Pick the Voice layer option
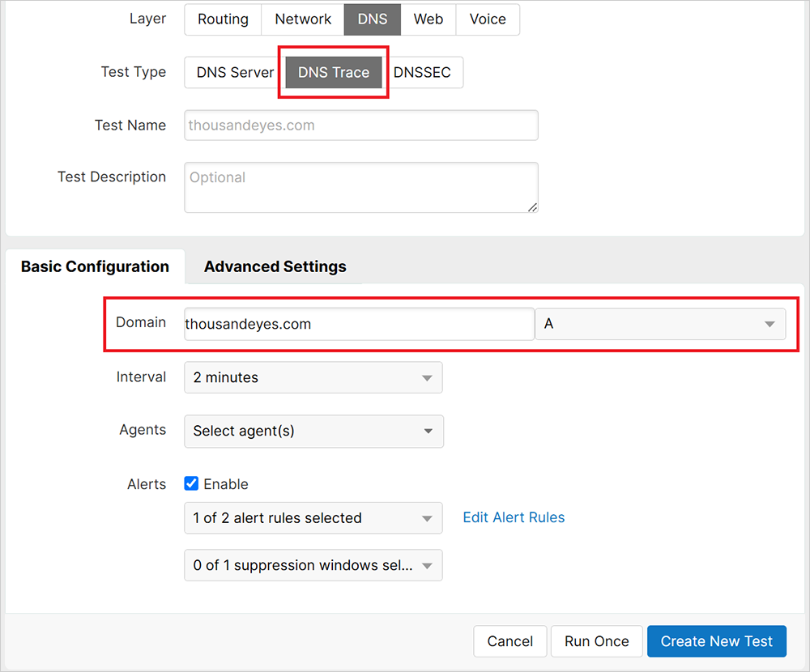The width and height of the screenshot is (810, 672). pyautogui.click(x=488, y=19)
